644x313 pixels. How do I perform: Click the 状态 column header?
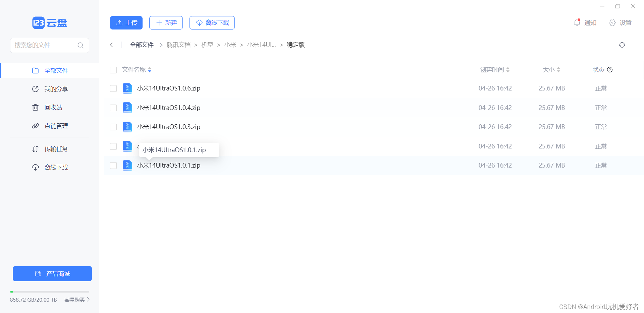point(598,70)
